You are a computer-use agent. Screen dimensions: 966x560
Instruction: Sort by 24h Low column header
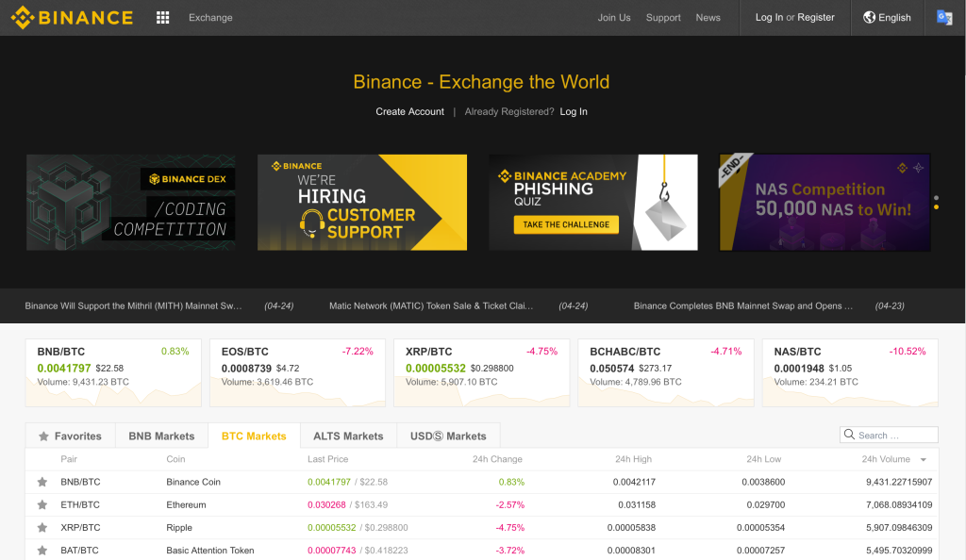tap(764, 459)
